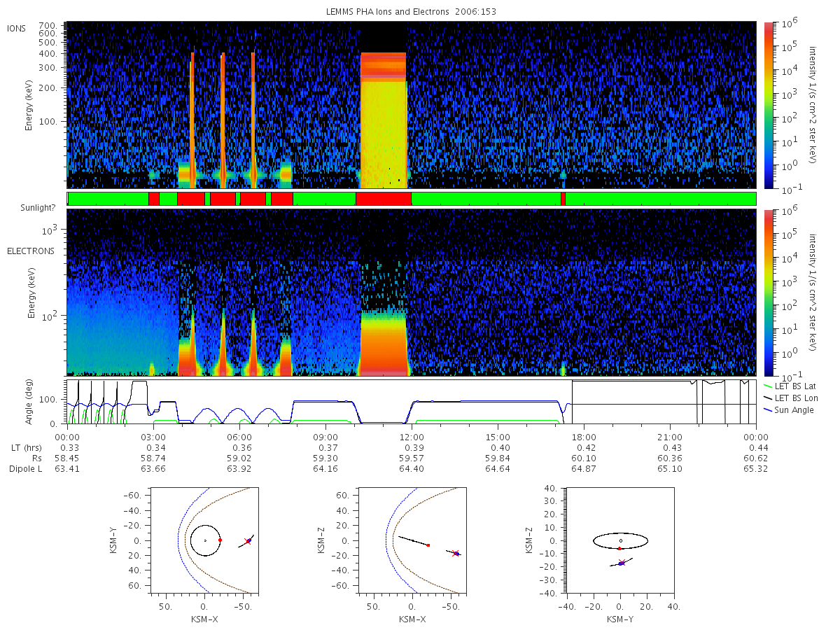Click the Dipole L value "64.40"

[412, 468]
